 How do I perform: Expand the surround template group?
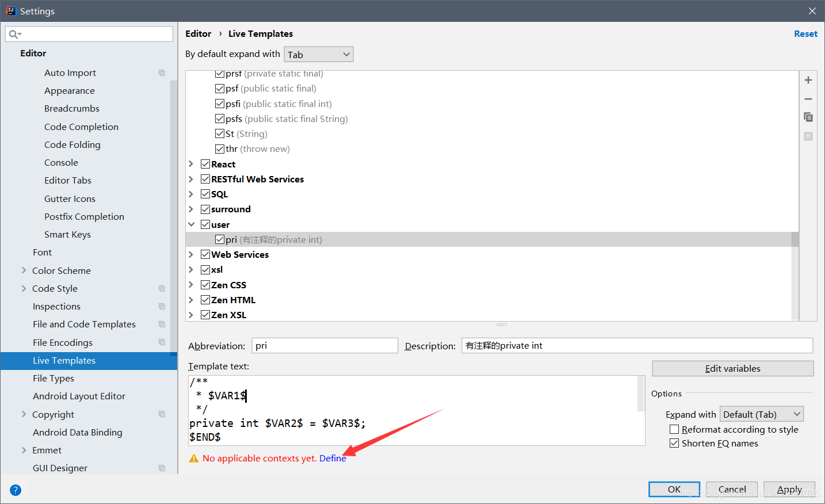click(x=191, y=209)
